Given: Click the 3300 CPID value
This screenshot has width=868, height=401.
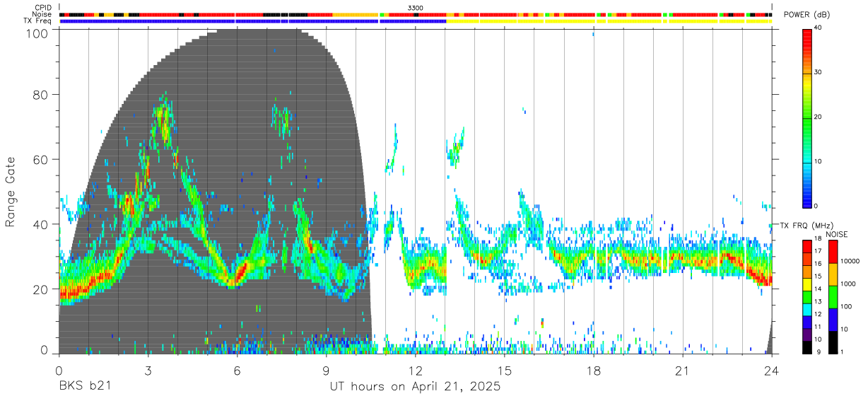Looking at the screenshot, I should [416, 8].
